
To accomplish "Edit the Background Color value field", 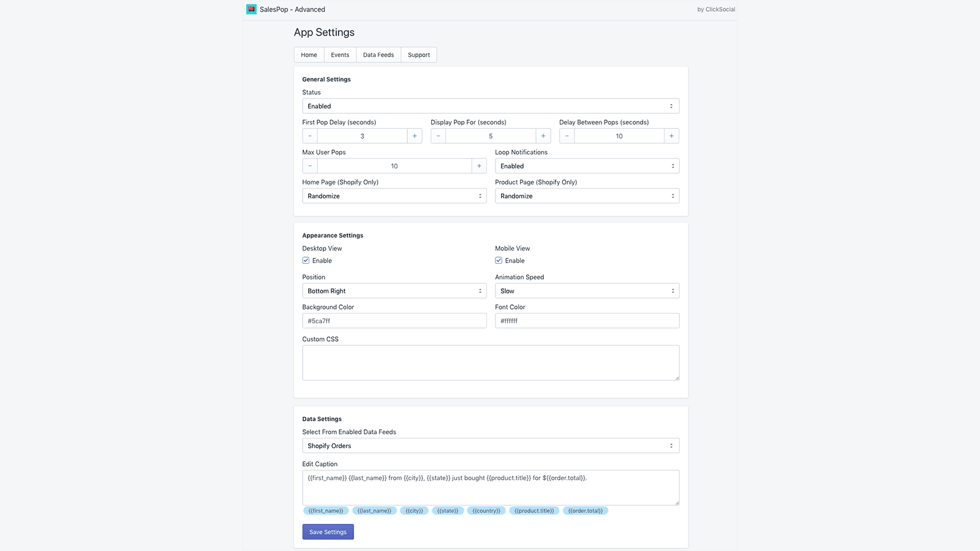I will pyautogui.click(x=394, y=320).
